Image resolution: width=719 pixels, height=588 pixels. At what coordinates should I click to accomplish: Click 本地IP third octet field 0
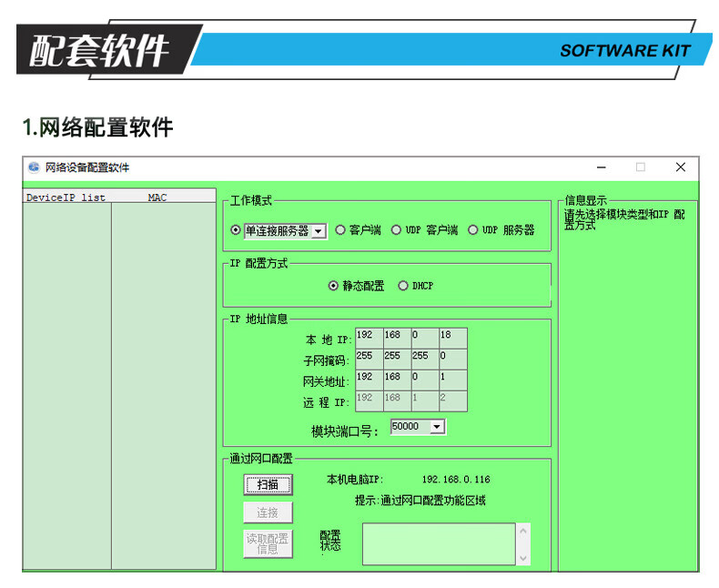point(425,338)
